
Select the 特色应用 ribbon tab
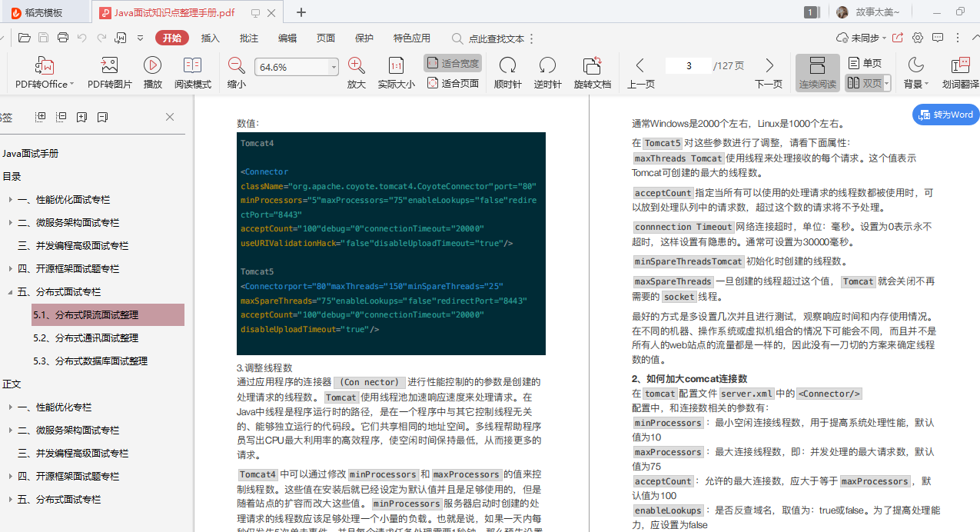pos(412,38)
